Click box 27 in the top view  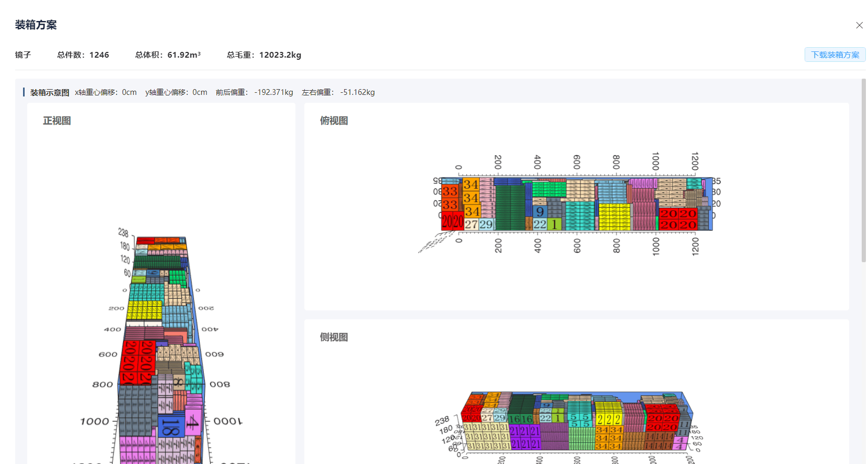[x=471, y=224]
